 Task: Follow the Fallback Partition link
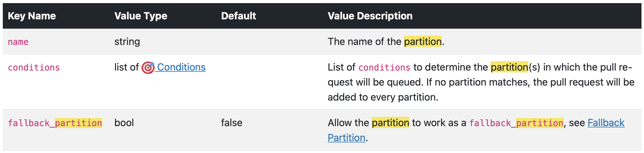coord(606,123)
